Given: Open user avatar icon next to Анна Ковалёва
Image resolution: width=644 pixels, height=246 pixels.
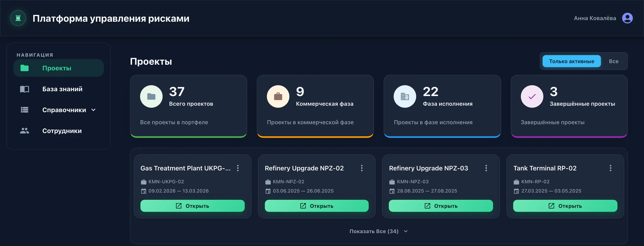Looking at the screenshot, I should (x=627, y=18).
